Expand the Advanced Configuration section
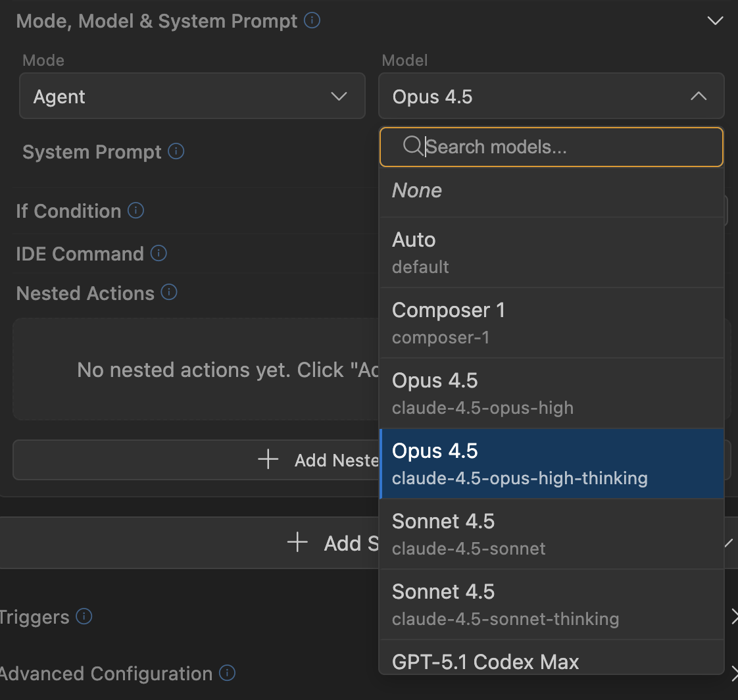The image size is (738, 700). (733, 673)
